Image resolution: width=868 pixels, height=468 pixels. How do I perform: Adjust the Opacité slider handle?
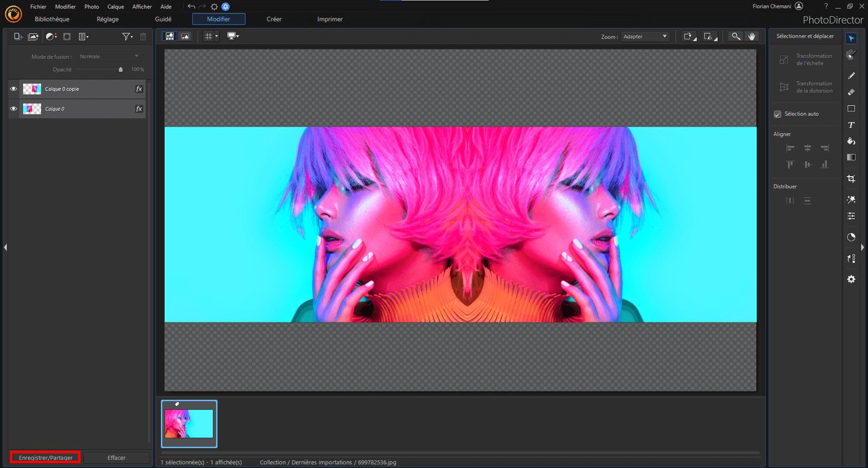[x=120, y=69]
